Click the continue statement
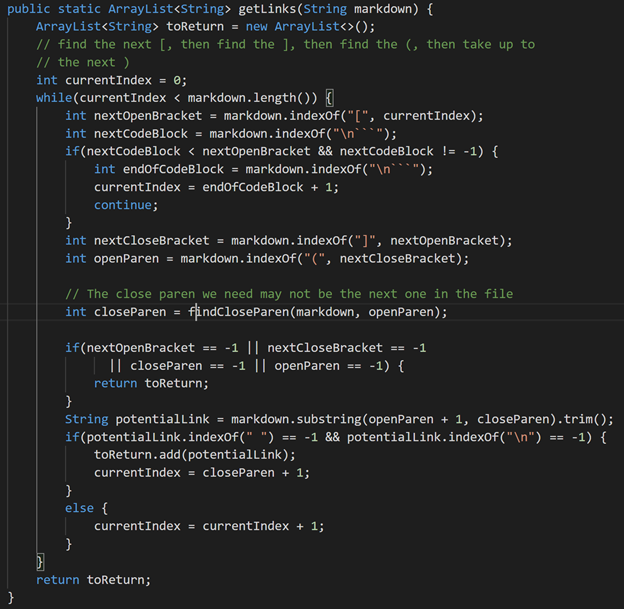This screenshot has width=624, height=609. click(x=126, y=205)
